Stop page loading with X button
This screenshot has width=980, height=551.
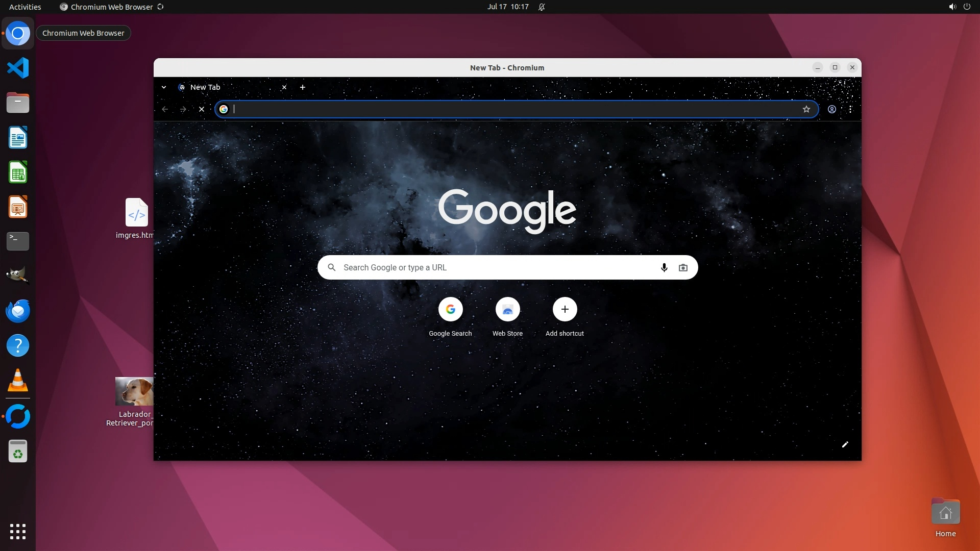[202, 109]
